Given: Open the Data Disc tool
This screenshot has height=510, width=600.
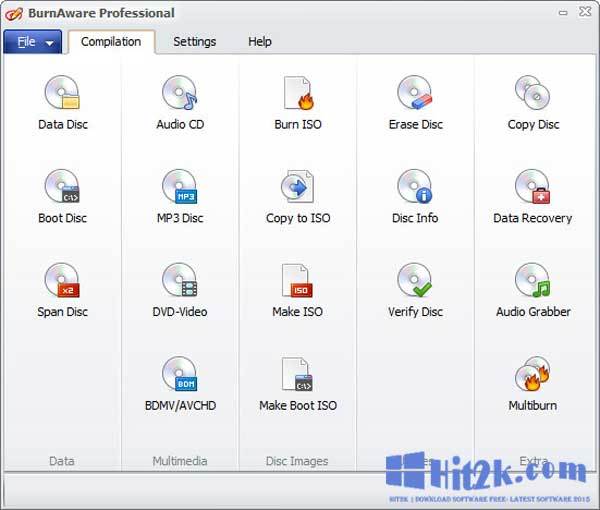Looking at the screenshot, I should pyautogui.click(x=62, y=103).
